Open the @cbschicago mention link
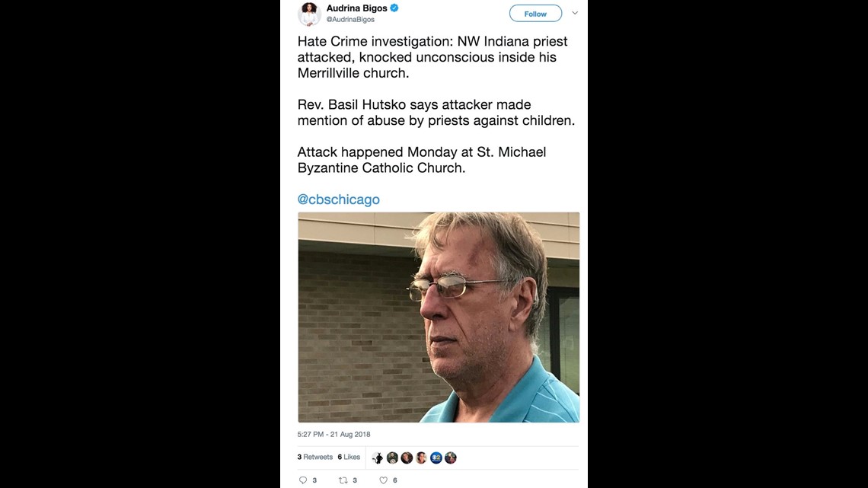 pyautogui.click(x=338, y=199)
